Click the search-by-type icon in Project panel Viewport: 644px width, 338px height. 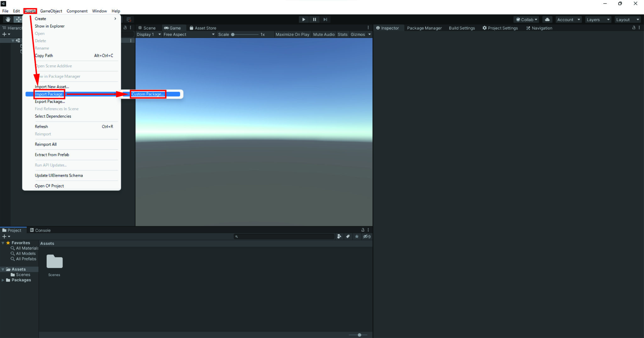pos(339,237)
